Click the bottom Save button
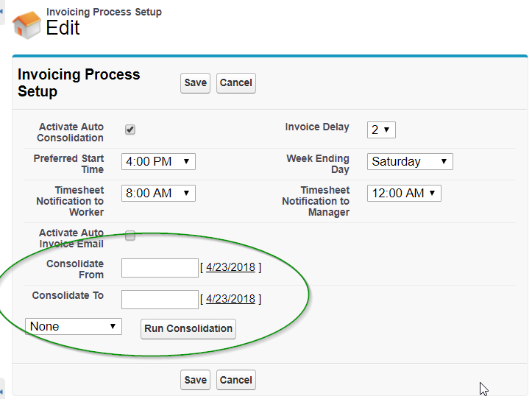The height and width of the screenshot is (399, 532). (196, 380)
